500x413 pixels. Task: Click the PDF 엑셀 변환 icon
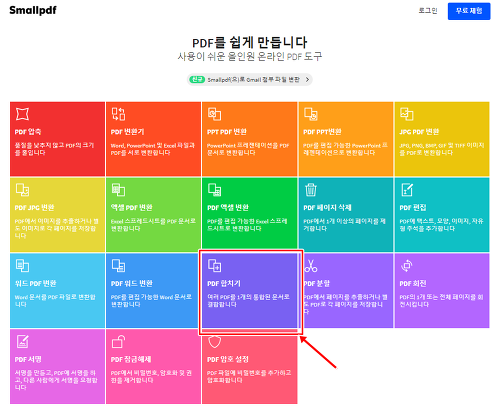214,190
